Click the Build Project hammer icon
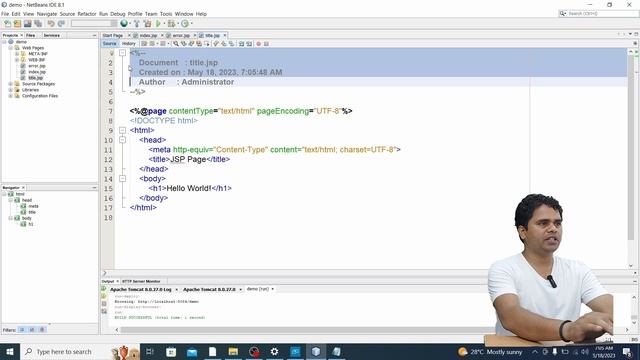The height and width of the screenshot is (360, 640). point(137,24)
